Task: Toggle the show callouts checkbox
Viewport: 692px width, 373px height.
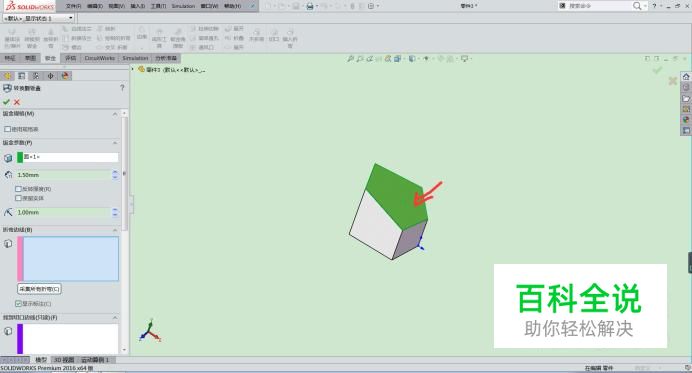Action: coord(18,304)
